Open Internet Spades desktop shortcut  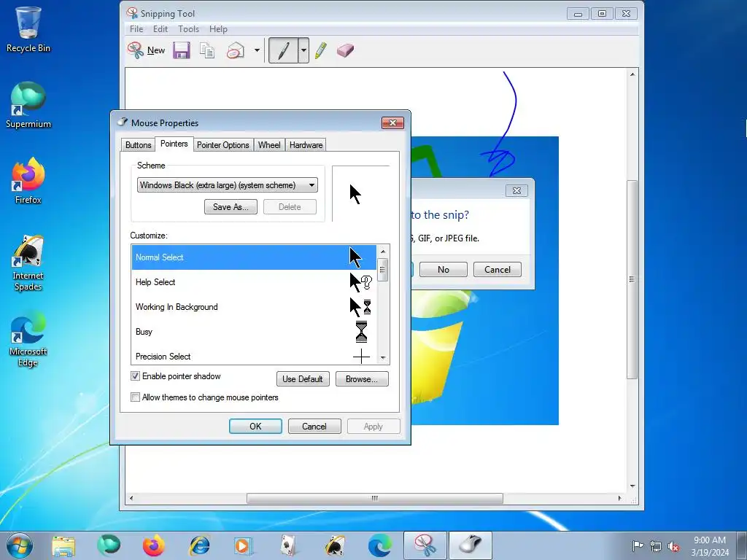coord(28,262)
